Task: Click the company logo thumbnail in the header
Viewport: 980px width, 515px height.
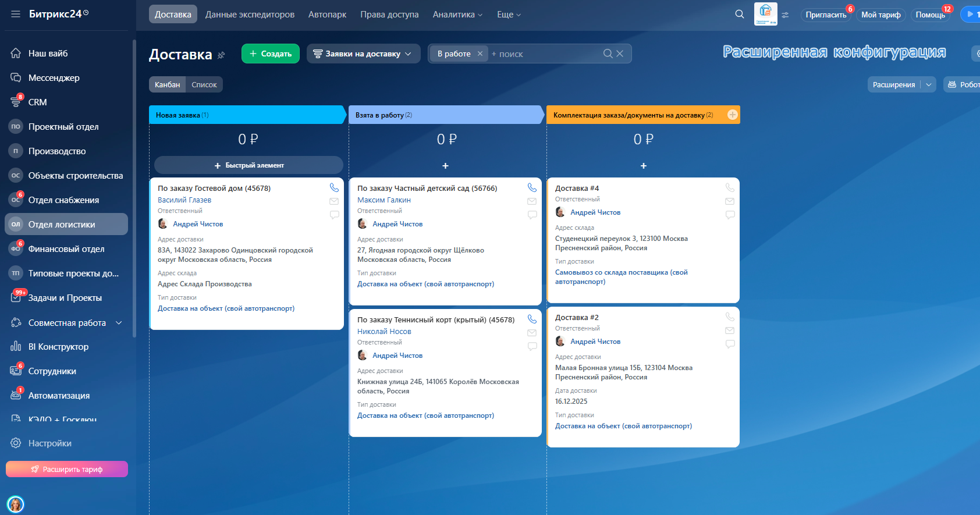Action: click(766, 14)
